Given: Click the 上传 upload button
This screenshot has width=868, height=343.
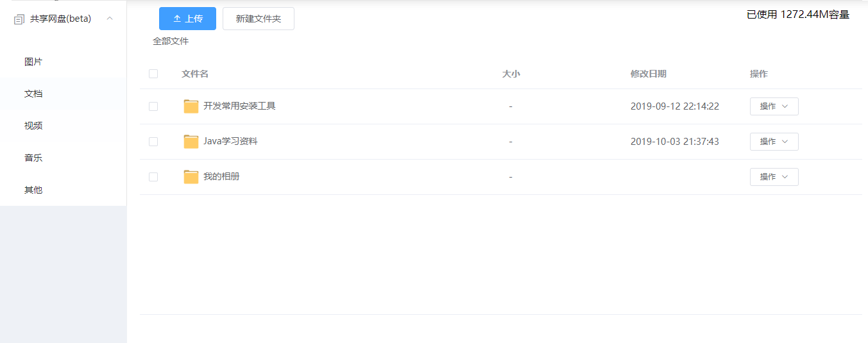Looking at the screenshot, I should pos(187,19).
